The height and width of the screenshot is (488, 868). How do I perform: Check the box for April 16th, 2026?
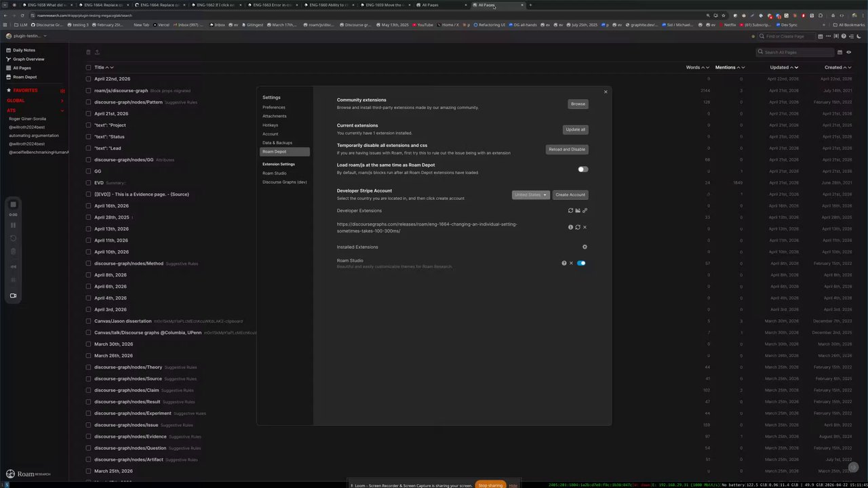(88, 205)
